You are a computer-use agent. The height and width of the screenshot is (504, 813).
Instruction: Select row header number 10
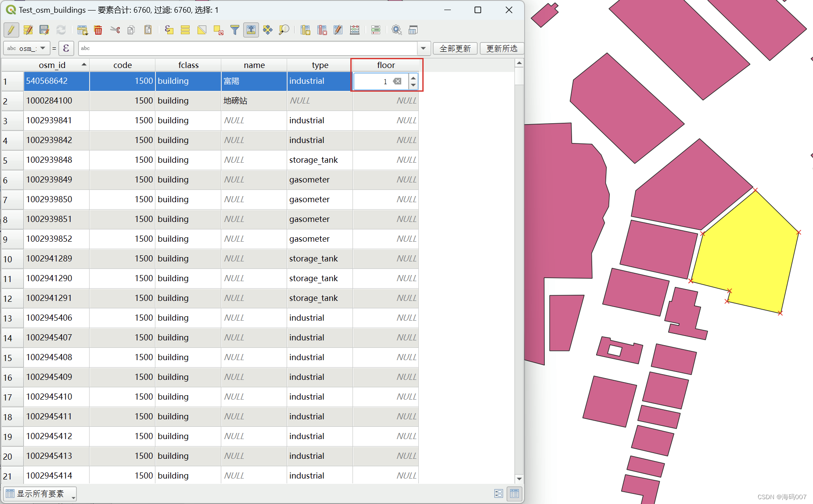point(12,259)
